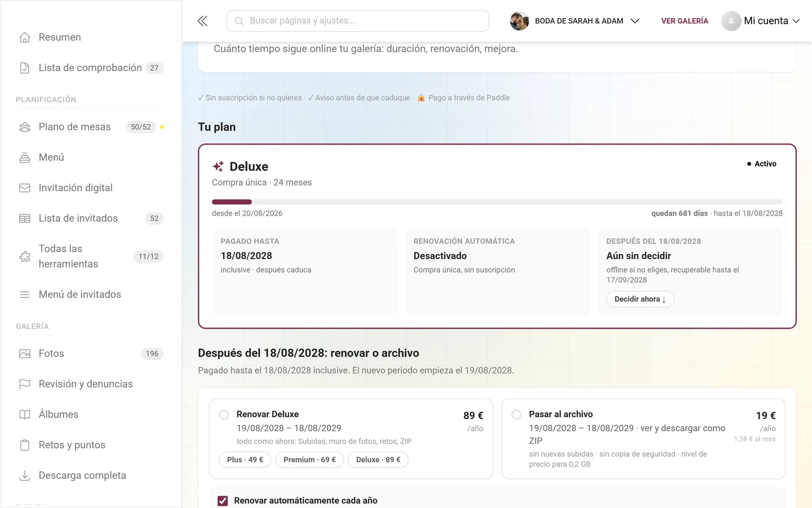The height and width of the screenshot is (508, 812).
Task: Choose the Plus · 49 € plan chip
Action: coord(245,460)
